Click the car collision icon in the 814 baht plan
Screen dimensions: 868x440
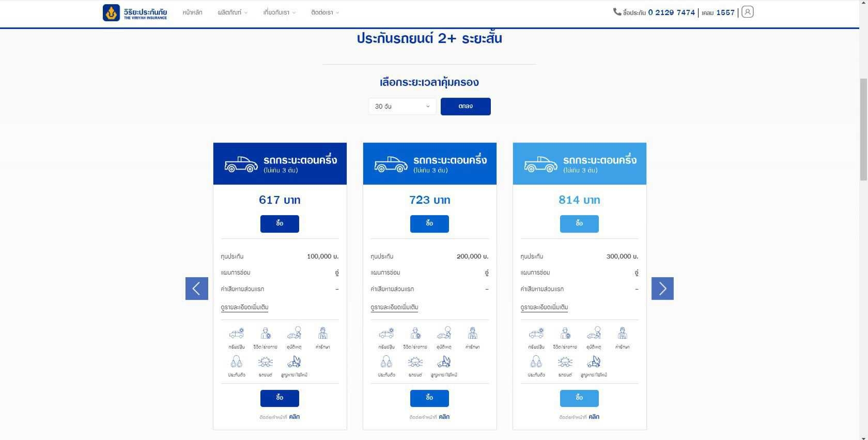[565, 362]
